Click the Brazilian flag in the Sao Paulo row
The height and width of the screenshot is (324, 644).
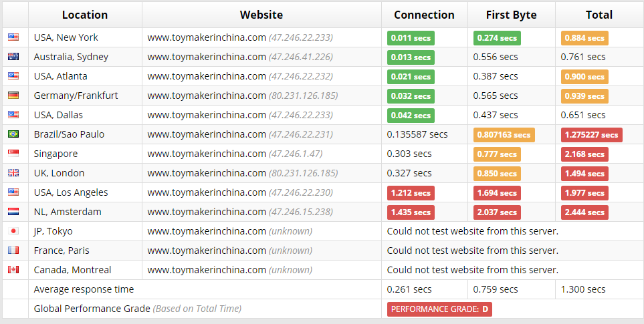pyautogui.click(x=13, y=134)
